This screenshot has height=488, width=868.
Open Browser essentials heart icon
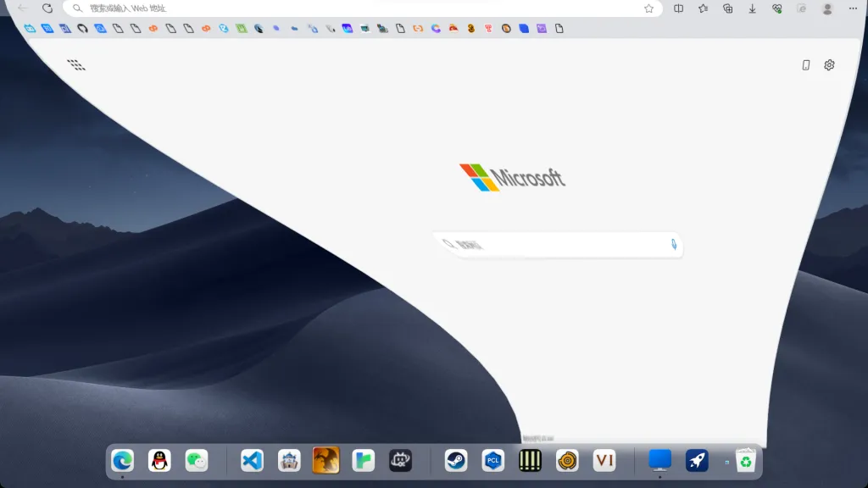(x=777, y=8)
